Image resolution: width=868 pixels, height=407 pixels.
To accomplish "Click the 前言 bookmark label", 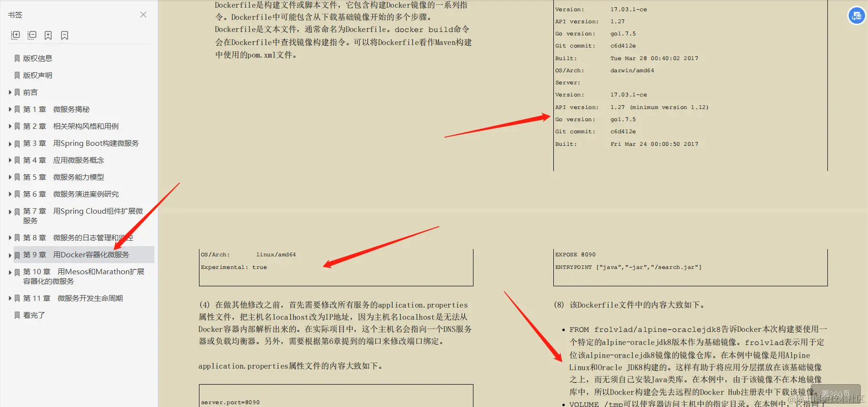I will coord(30,92).
